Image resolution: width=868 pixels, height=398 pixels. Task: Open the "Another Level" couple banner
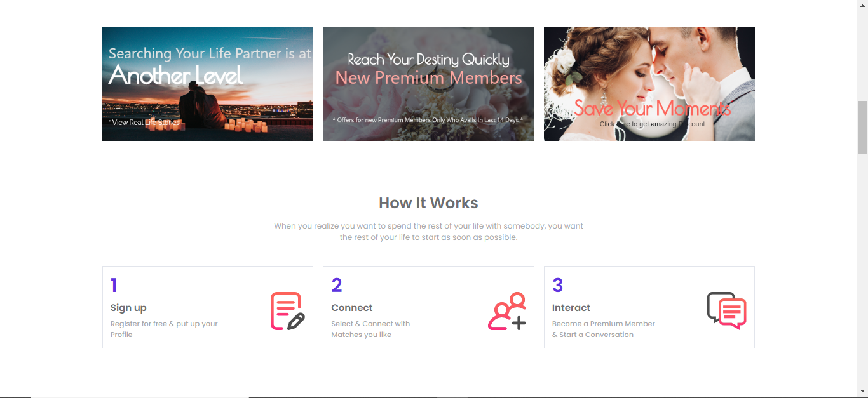click(207, 84)
